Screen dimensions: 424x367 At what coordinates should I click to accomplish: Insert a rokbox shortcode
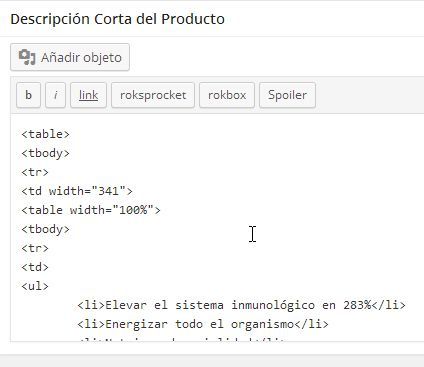click(x=227, y=95)
